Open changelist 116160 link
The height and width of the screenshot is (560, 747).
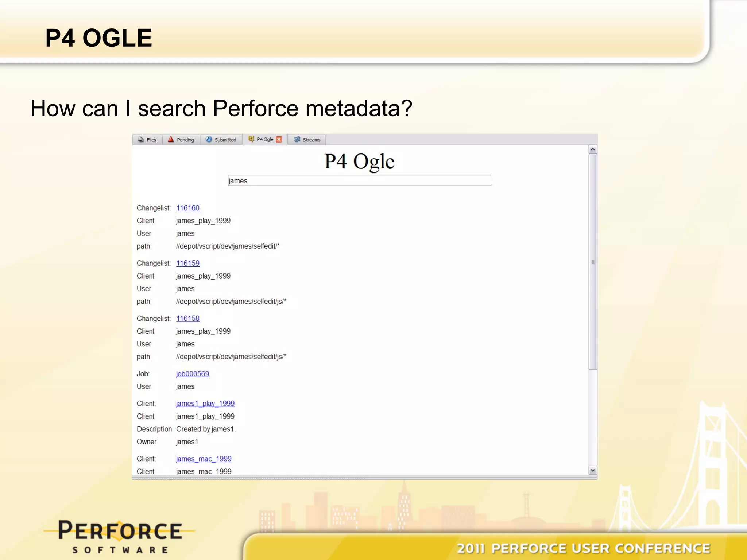188,208
